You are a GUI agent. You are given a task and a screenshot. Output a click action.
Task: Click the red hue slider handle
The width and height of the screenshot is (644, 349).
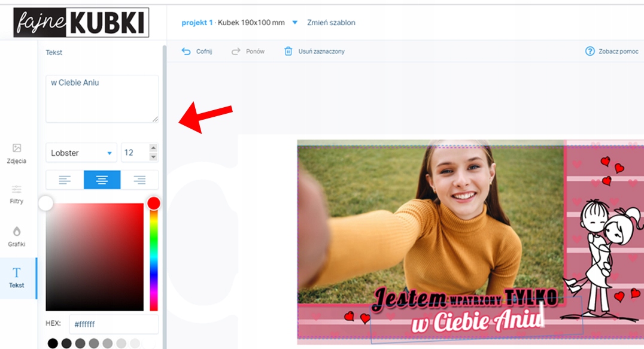point(154,204)
